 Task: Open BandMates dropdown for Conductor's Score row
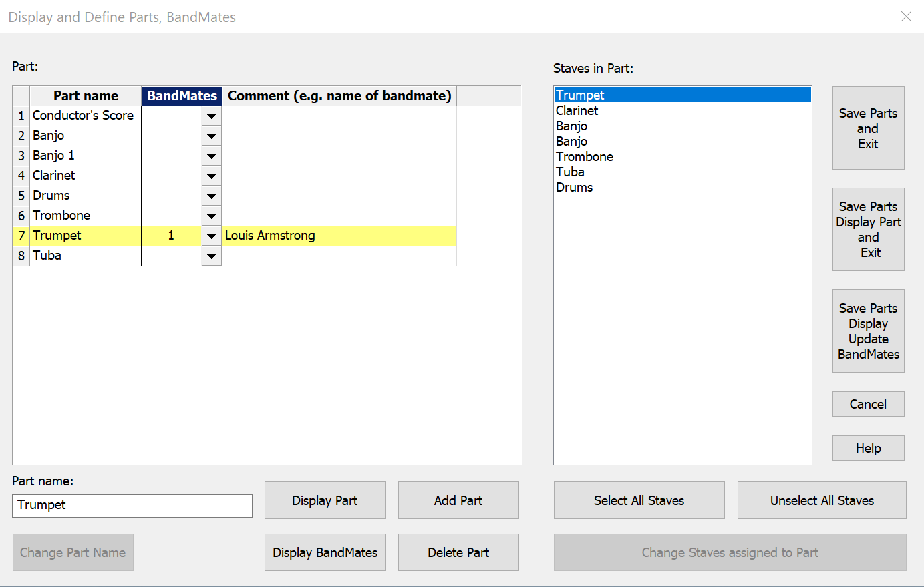[x=211, y=116]
